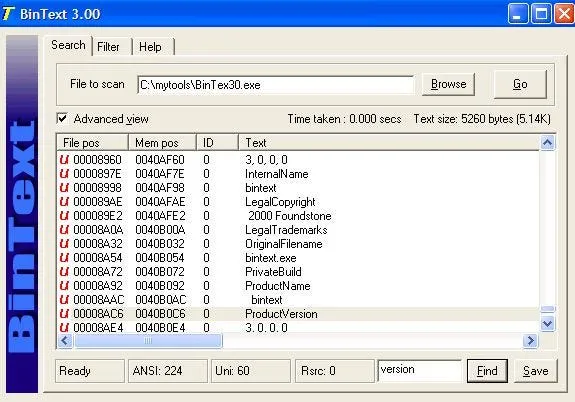Select the '3. 0. 0. 0' text entry

point(266,328)
